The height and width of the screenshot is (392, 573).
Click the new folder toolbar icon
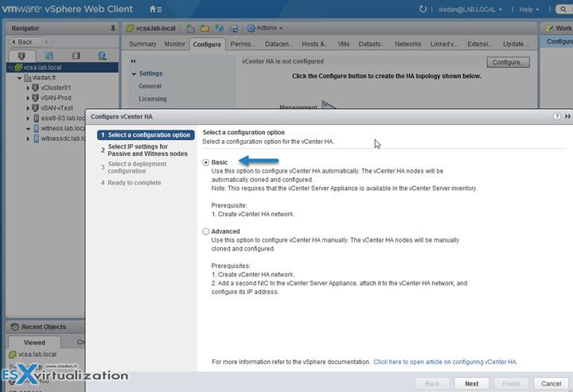pyautogui.click(x=205, y=28)
